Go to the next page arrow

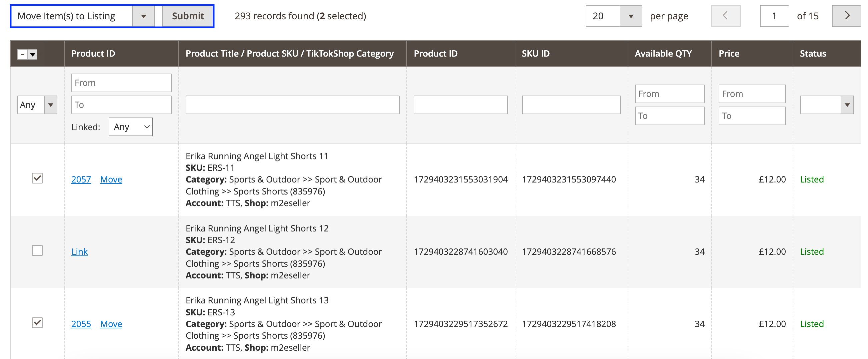click(846, 16)
